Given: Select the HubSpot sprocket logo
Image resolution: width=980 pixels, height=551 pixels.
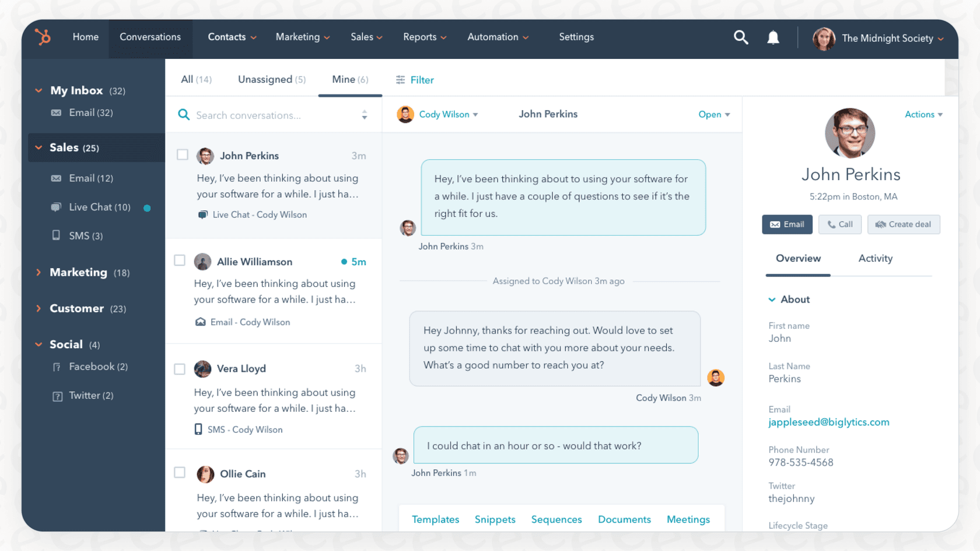Looking at the screenshot, I should tap(43, 37).
